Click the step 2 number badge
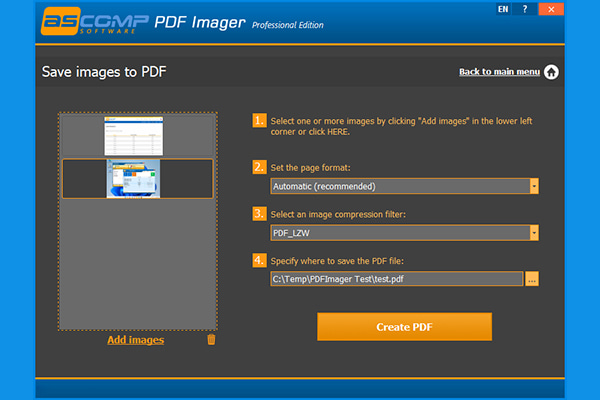 259,166
